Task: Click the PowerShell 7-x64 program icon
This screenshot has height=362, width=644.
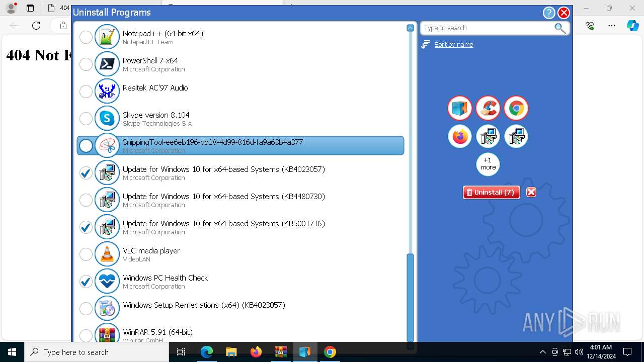Action: click(107, 64)
